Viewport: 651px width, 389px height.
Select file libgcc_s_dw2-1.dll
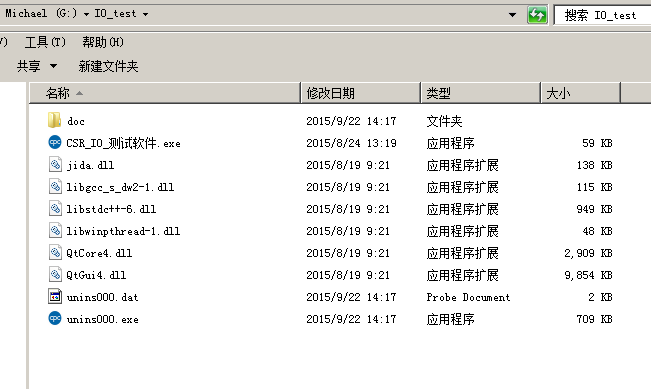coord(120,187)
